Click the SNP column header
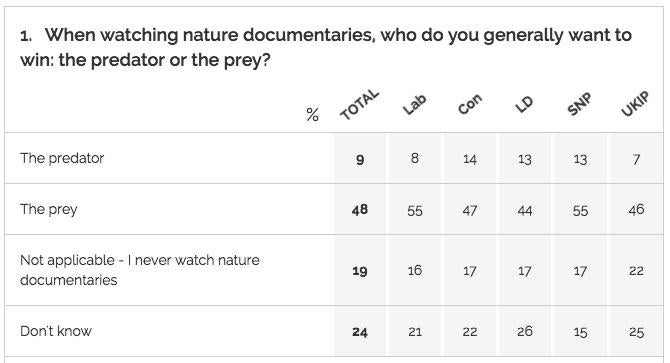Viewport: 670px width, 363px height. (x=579, y=104)
